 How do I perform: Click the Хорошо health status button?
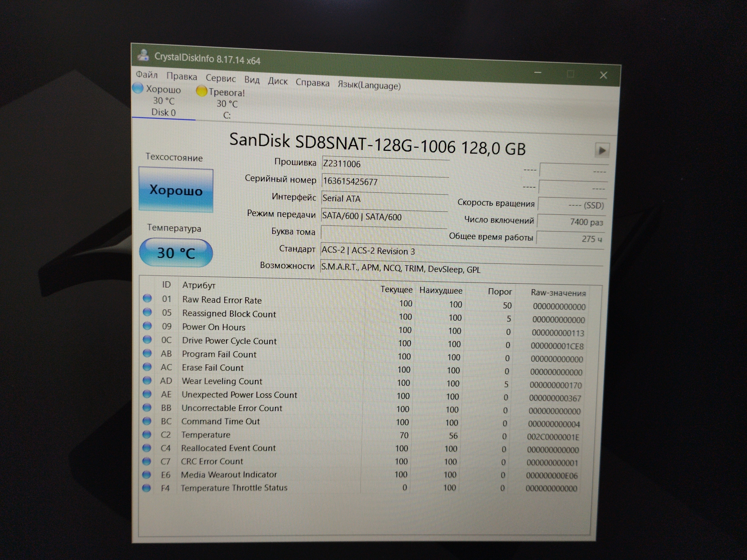point(176,190)
